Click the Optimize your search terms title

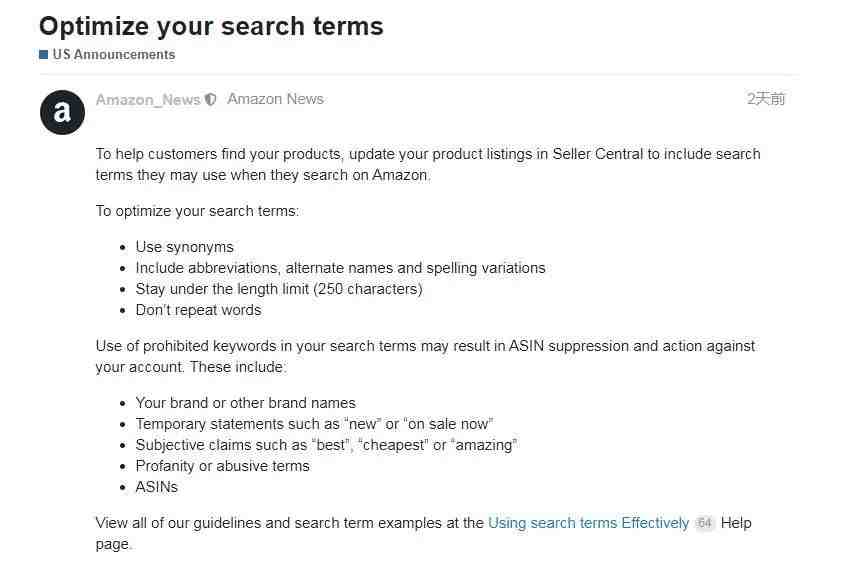pyautogui.click(x=211, y=26)
